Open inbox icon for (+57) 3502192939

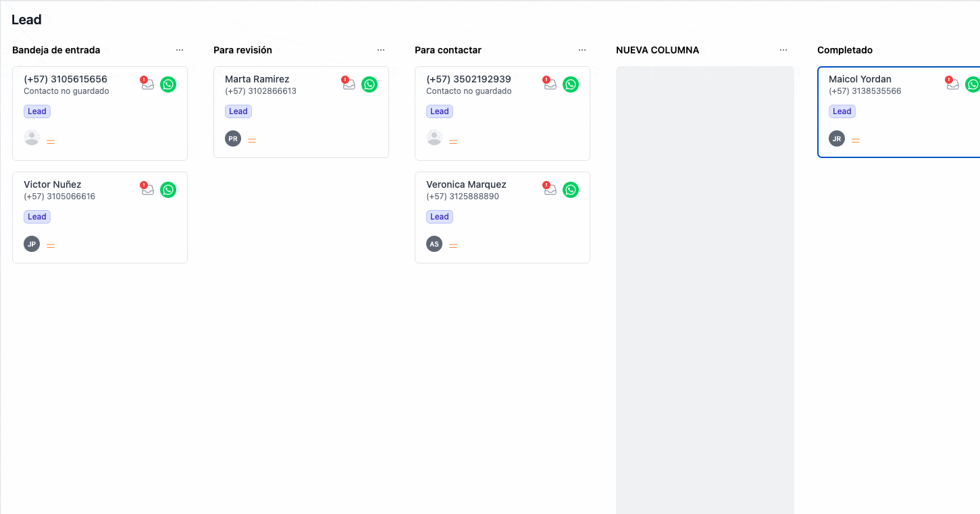550,84
